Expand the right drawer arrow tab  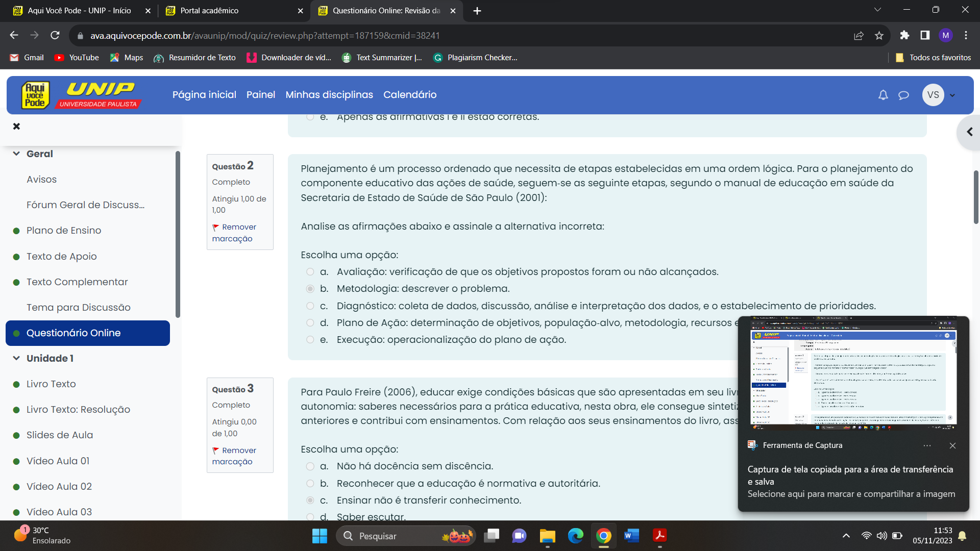969,132
